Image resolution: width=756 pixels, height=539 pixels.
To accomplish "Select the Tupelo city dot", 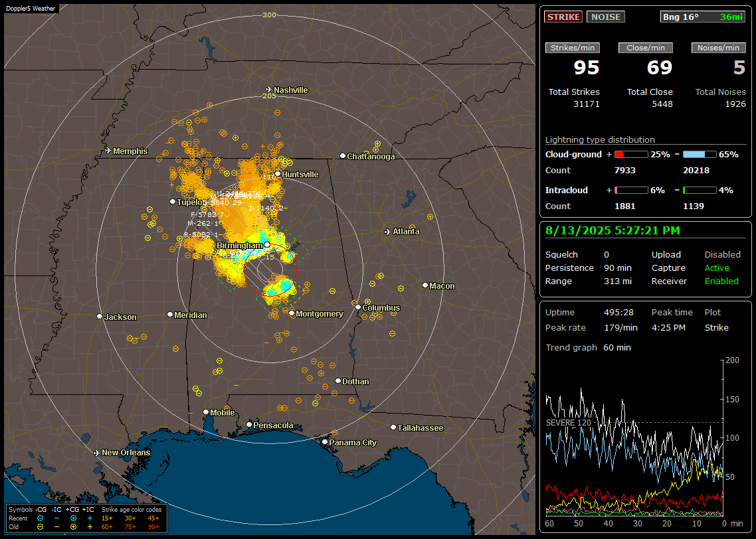I will tap(173, 202).
